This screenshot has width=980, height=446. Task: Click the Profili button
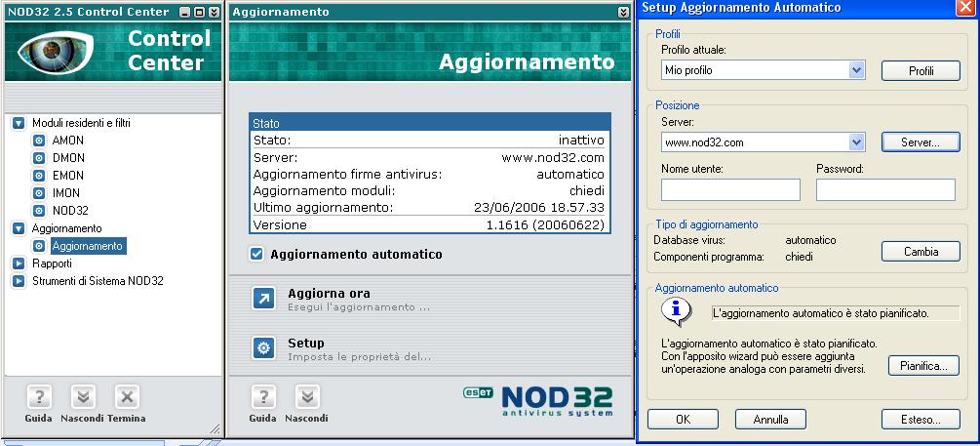pyautogui.click(x=921, y=70)
